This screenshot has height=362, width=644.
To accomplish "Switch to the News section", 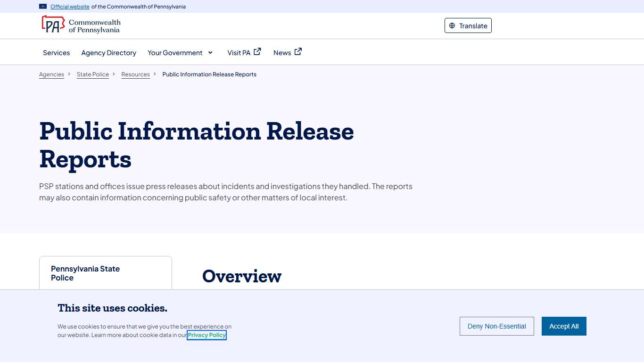I will tap(282, 53).
